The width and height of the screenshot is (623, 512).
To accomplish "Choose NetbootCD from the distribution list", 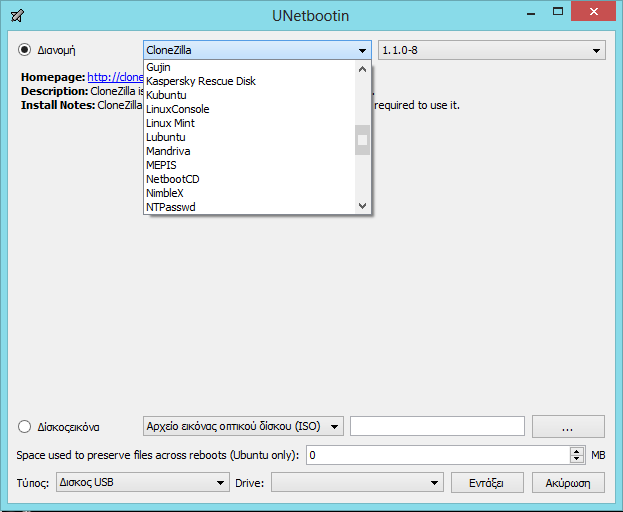I will click(x=250, y=179).
